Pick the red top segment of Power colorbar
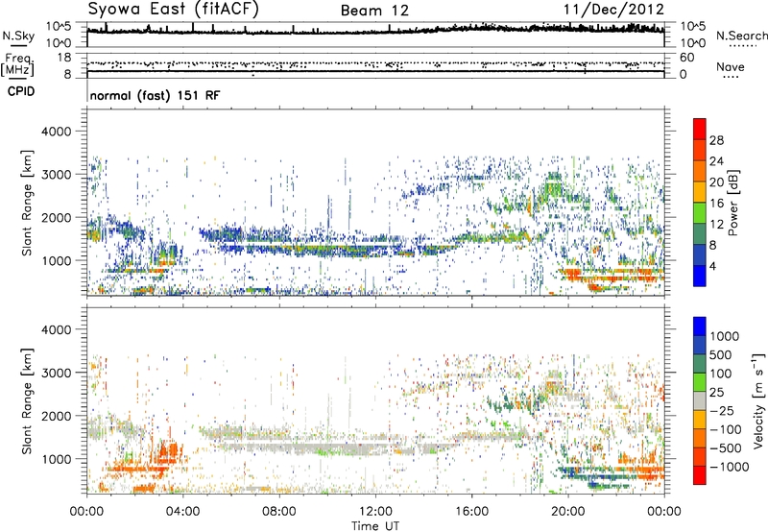 click(x=700, y=129)
